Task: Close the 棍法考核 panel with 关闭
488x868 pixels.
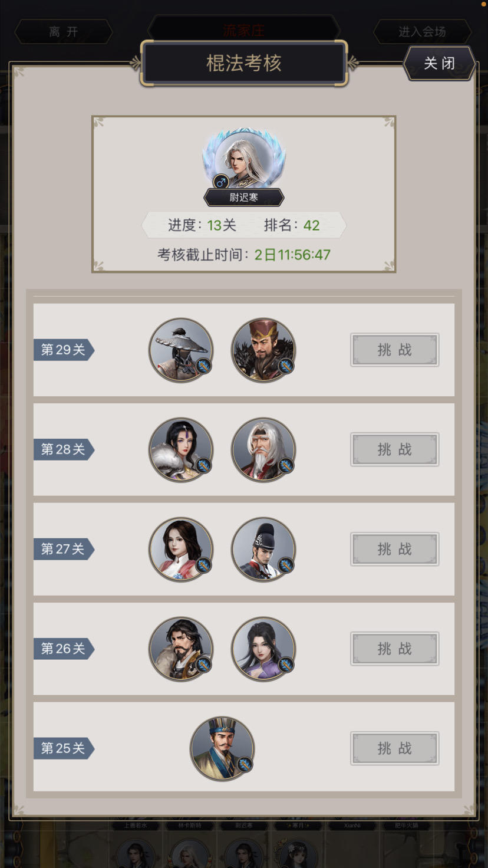Action: click(x=440, y=63)
